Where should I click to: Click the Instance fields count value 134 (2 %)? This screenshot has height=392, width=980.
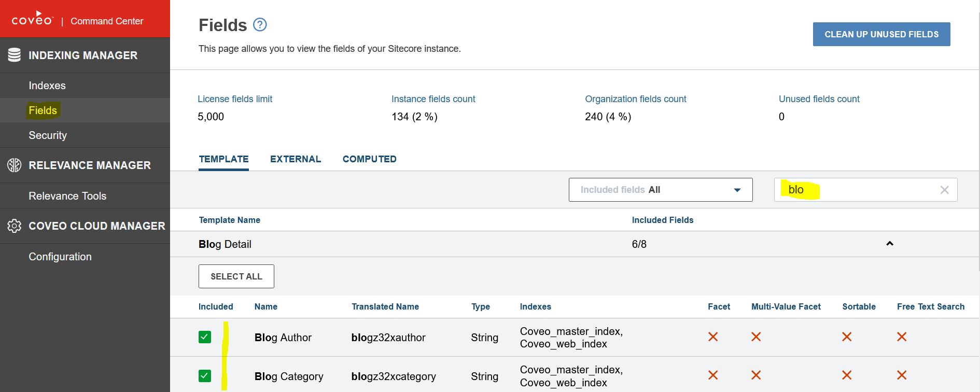[x=414, y=117]
